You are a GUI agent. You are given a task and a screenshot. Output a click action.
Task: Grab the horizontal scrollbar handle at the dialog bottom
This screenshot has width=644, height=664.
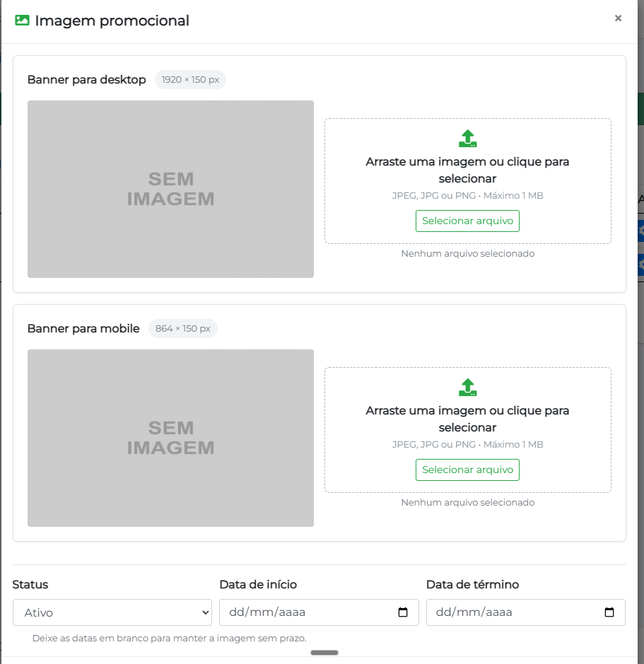[x=324, y=653]
